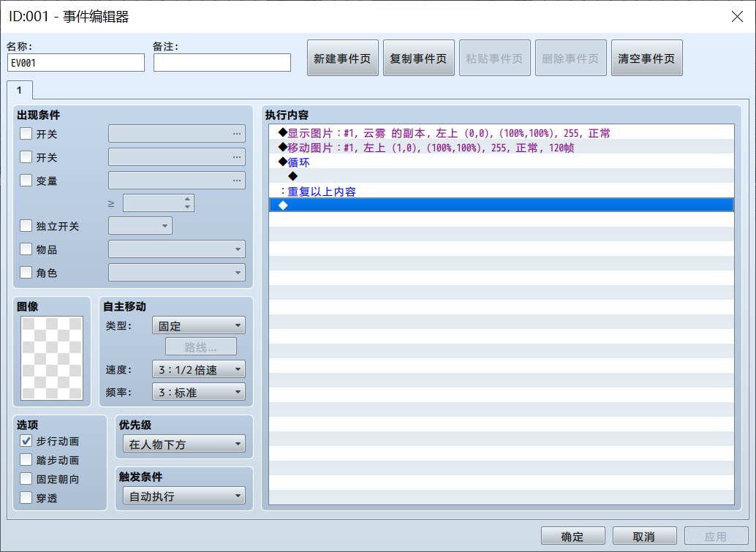
Task: Click the 应用 button
Action: coord(717,536)
